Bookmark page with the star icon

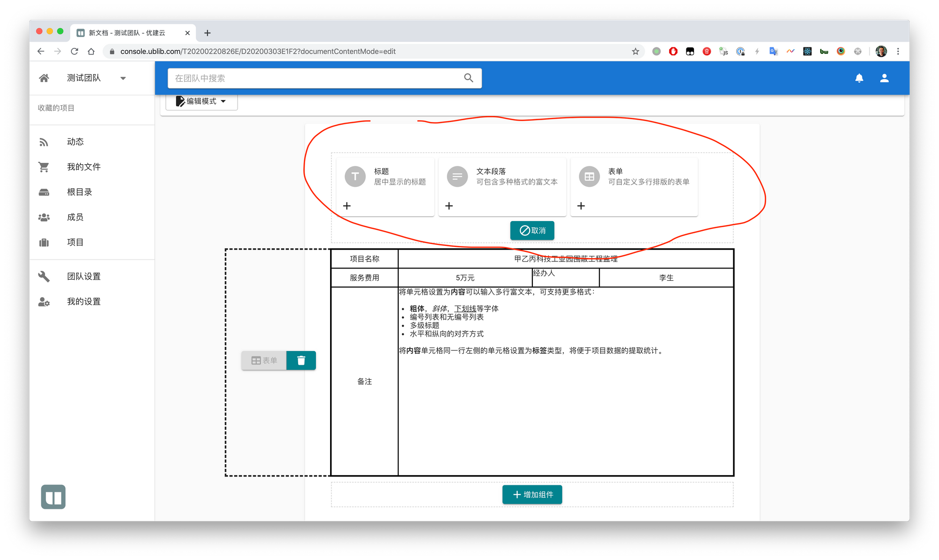click(635, 52)
